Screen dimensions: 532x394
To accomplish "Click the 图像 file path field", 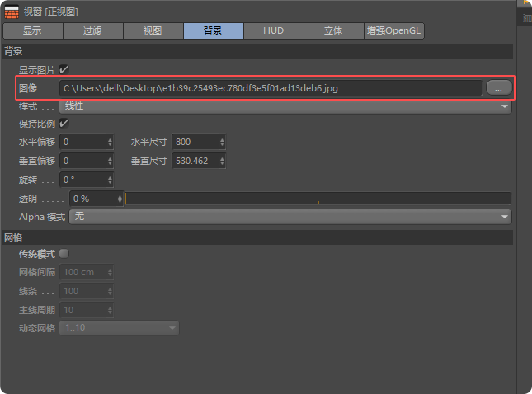I will 271,88.
